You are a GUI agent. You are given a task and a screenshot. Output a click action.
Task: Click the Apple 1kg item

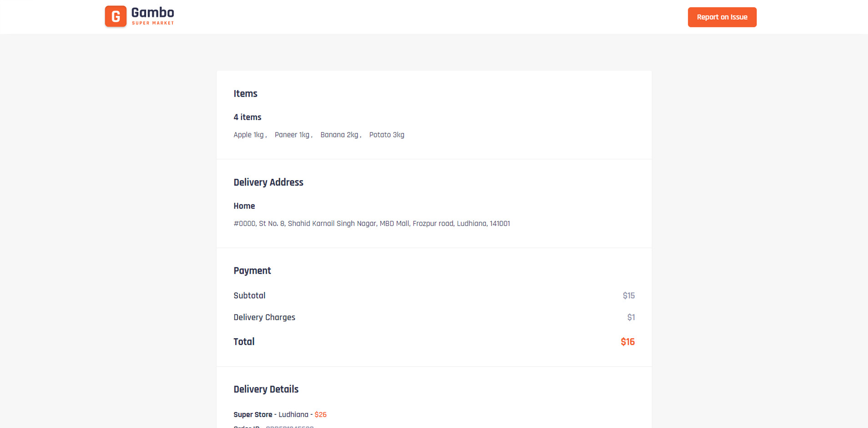248,135
